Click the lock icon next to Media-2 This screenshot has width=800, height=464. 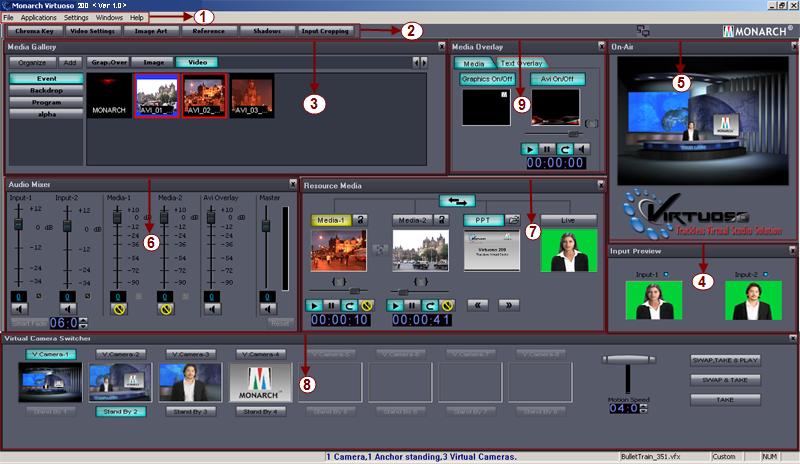click(441, 220)
